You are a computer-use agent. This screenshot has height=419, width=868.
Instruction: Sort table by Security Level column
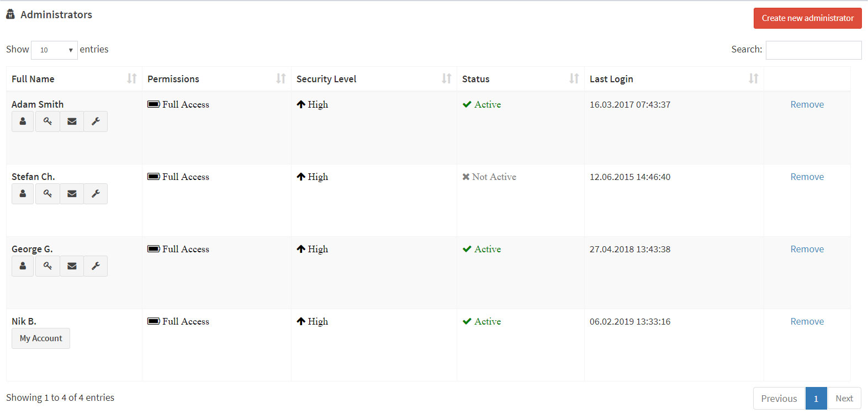[374, 79]
